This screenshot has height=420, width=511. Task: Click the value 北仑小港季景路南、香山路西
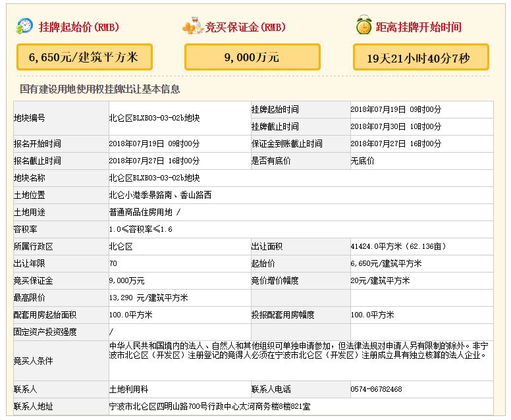pyautogui.click(x=160, y=195)
